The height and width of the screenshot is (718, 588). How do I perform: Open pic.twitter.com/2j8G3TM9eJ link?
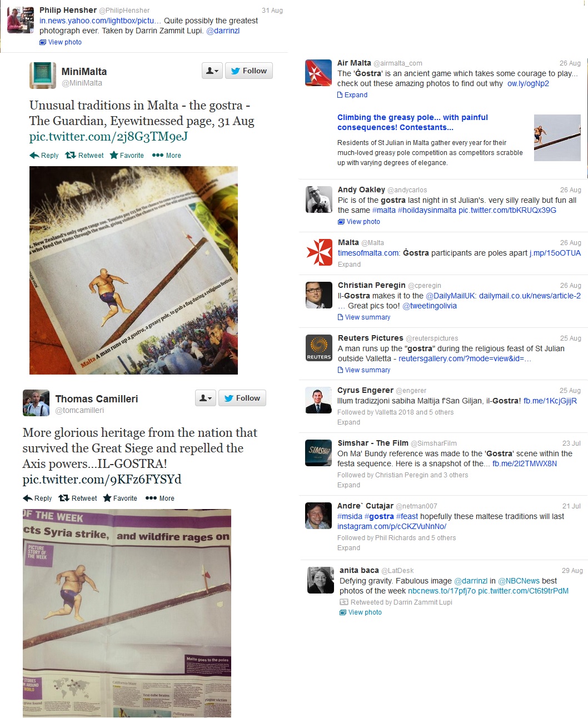point(108,137)
